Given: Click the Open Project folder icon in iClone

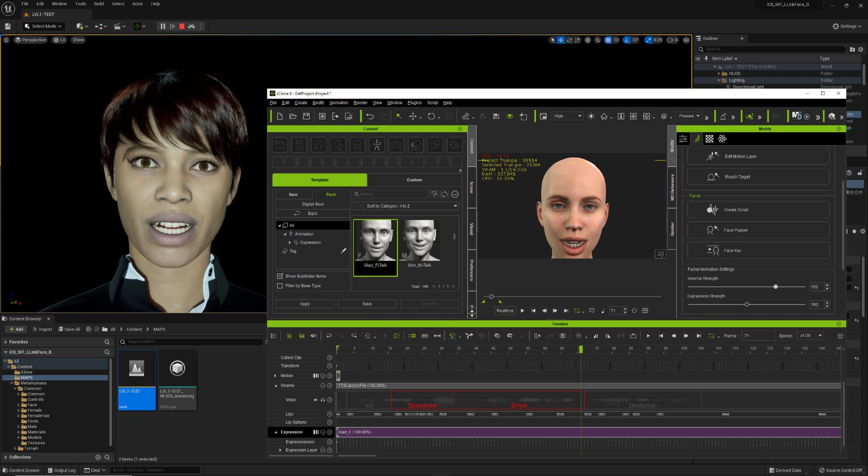Looking at the screenshot, I should [x=293, y=116].
